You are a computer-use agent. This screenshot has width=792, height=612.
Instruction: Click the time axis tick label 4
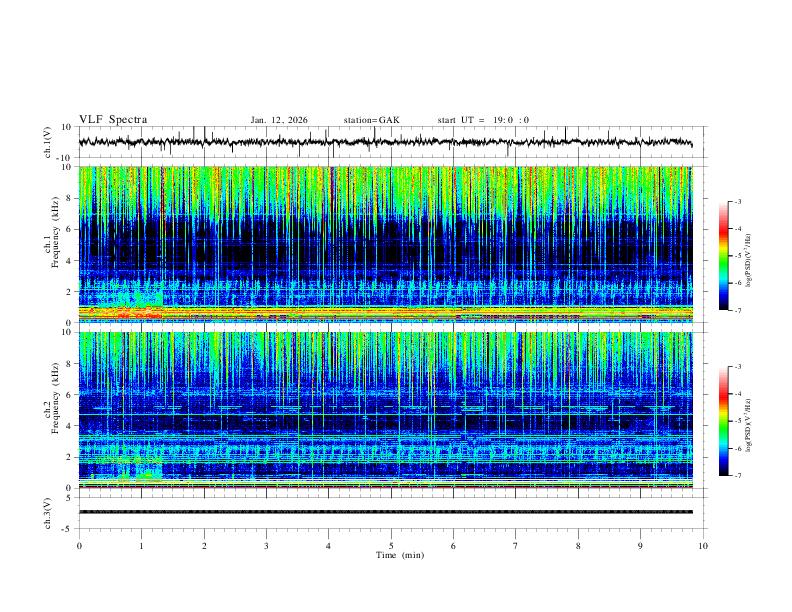pos(329,546)
